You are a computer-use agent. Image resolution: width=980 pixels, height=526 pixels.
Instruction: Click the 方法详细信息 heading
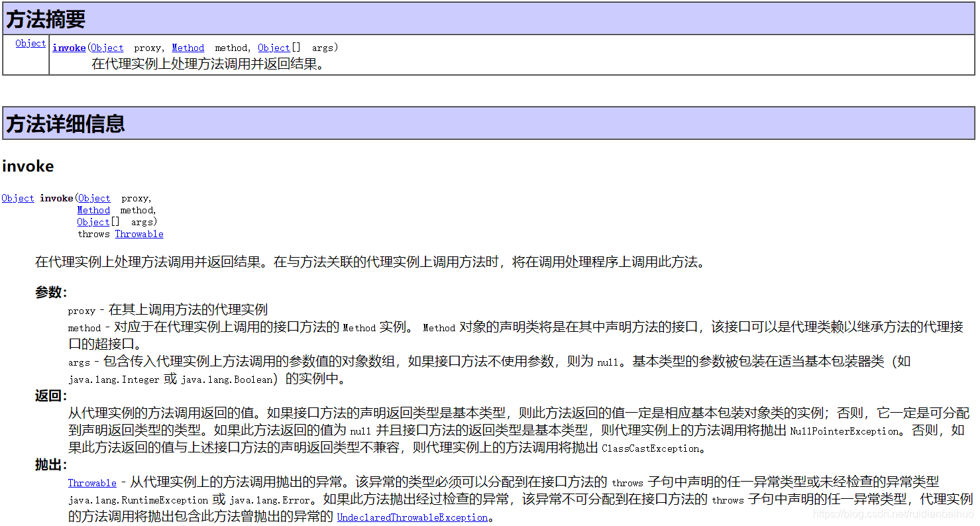(x=66, y=124)
